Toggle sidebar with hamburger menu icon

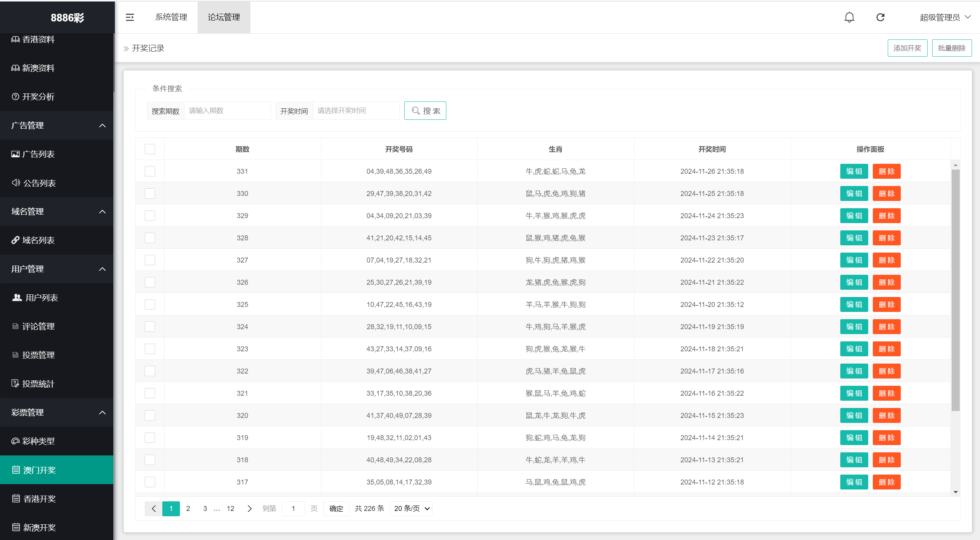click(x=130, y=17)
